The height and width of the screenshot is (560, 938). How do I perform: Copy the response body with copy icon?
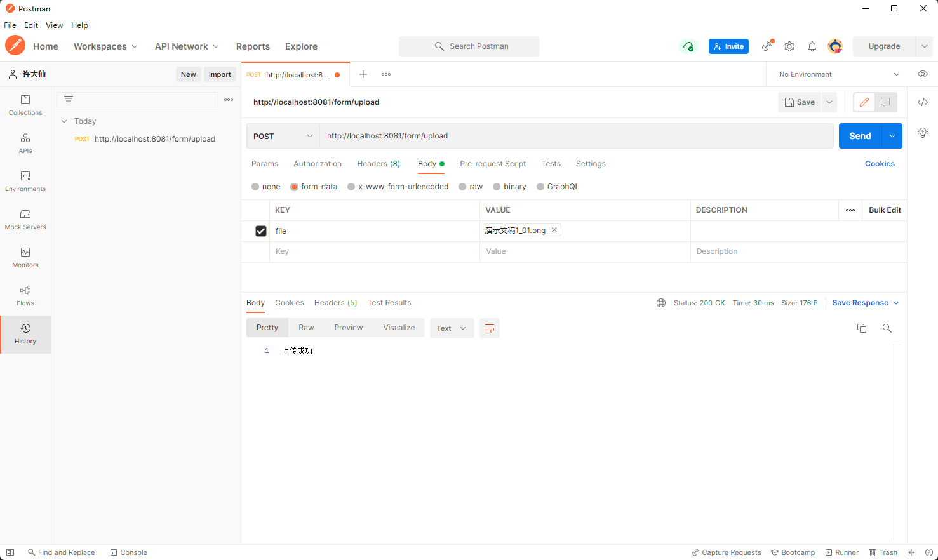pyautogui.click(x=862, y=328)
